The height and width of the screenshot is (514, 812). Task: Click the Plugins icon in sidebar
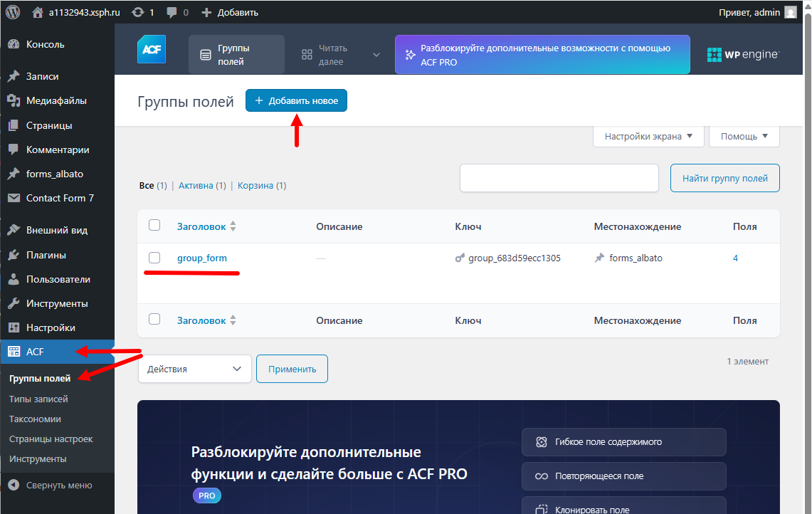(13, 255)
